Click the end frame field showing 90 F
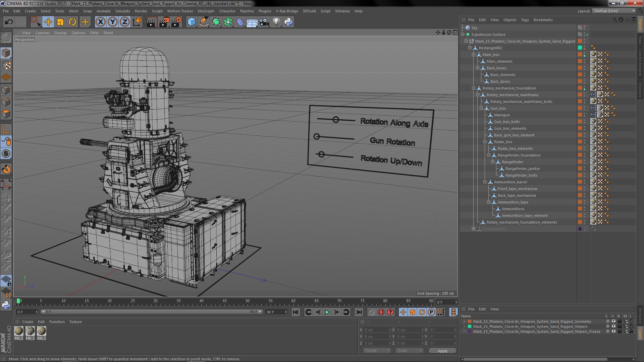The height and width of the screenshot is (362, 644). [276, 312]
